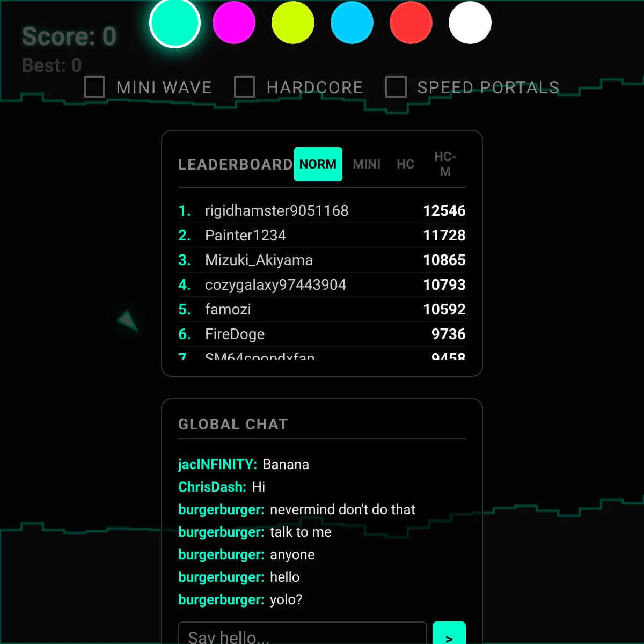
Task: Focus the Say hello chat input
Action: click(302, 636)
